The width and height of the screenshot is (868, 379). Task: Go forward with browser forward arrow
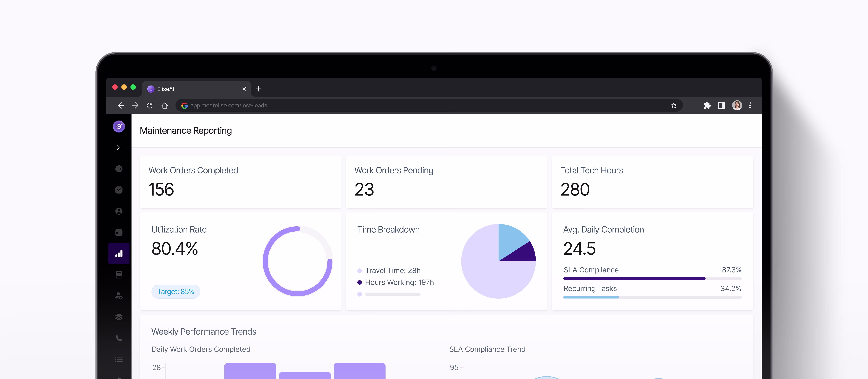tap(135, 105)
